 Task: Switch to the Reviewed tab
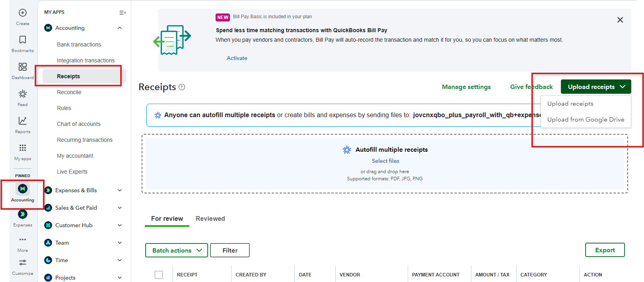point(210,218)
